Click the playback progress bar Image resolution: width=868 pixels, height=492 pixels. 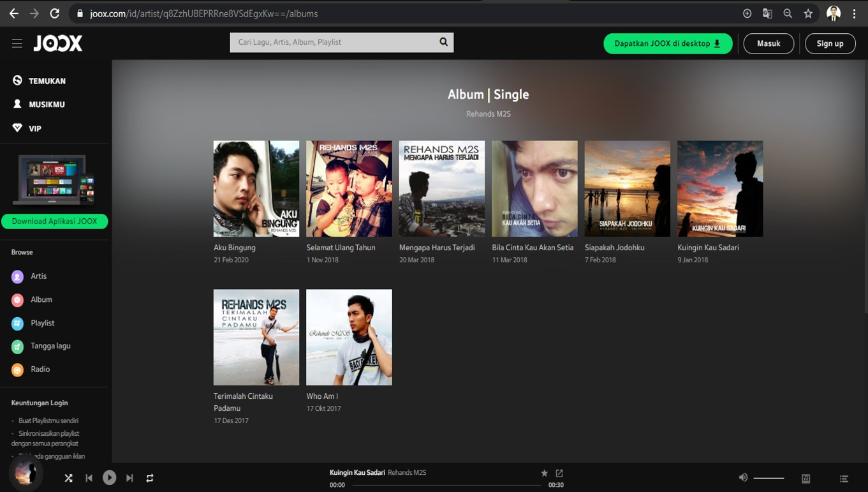pos(446,485)
